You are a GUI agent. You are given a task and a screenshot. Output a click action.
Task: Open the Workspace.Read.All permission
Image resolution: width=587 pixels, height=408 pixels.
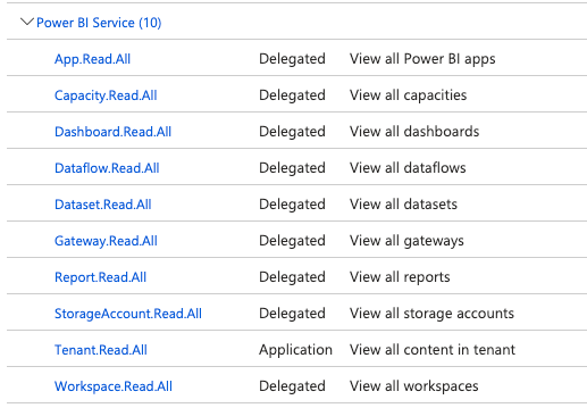click(x=113, y=386)
